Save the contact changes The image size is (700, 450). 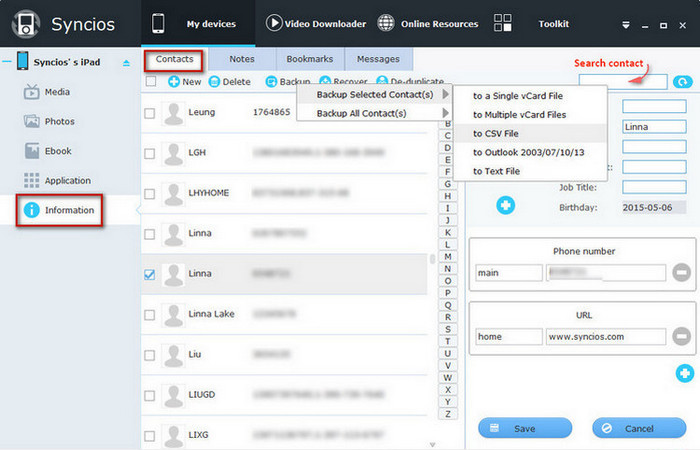[x=525, y=428]
